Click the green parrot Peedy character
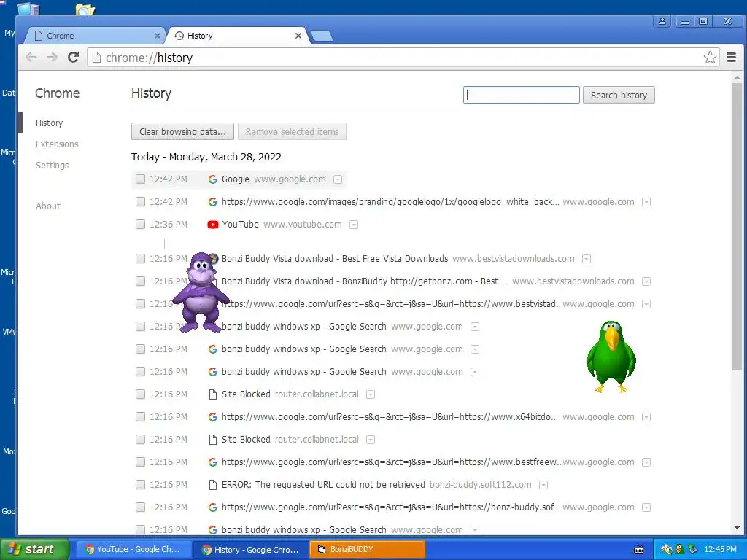Viewport: 747px width, 560px height. click(611, 357)
